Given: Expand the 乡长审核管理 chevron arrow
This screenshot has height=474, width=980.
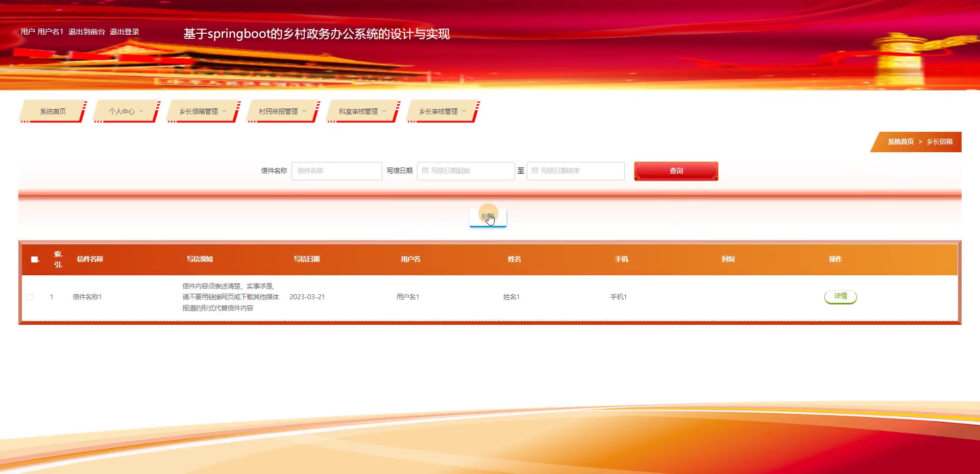Looking at the screenshot, I should [464, 111].
